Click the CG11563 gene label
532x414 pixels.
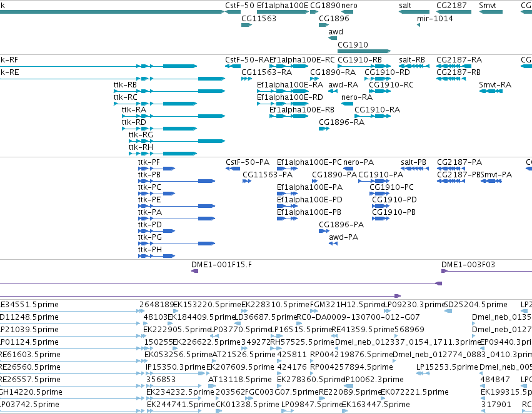259,18
